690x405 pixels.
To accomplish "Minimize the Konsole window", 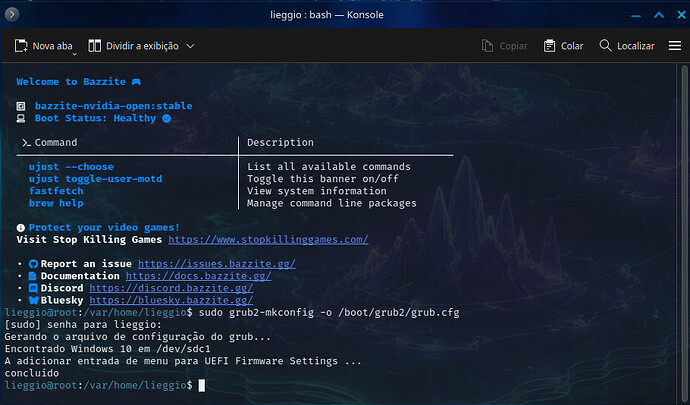I will click(636, 15).
